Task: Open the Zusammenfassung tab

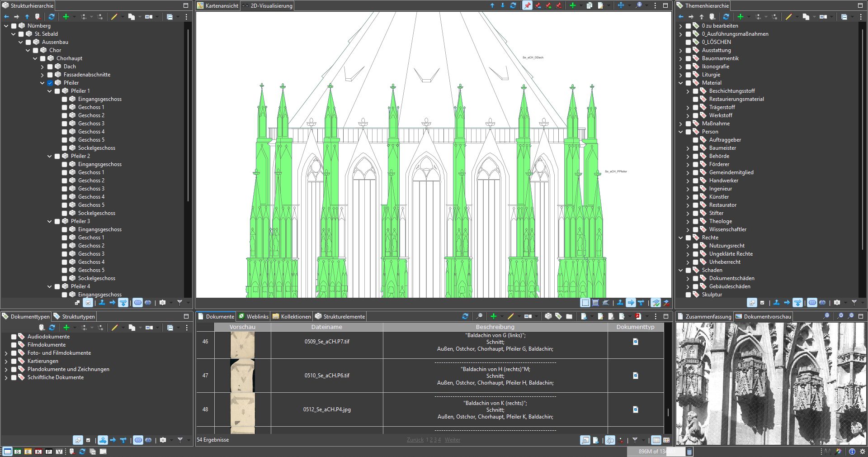Action: tap(708, 317)
